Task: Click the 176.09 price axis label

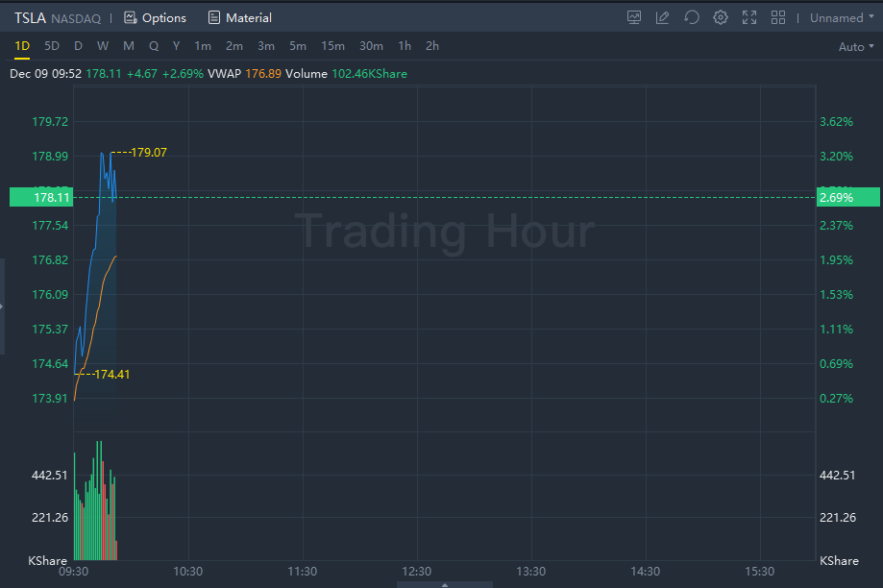Action: (50, 295)
